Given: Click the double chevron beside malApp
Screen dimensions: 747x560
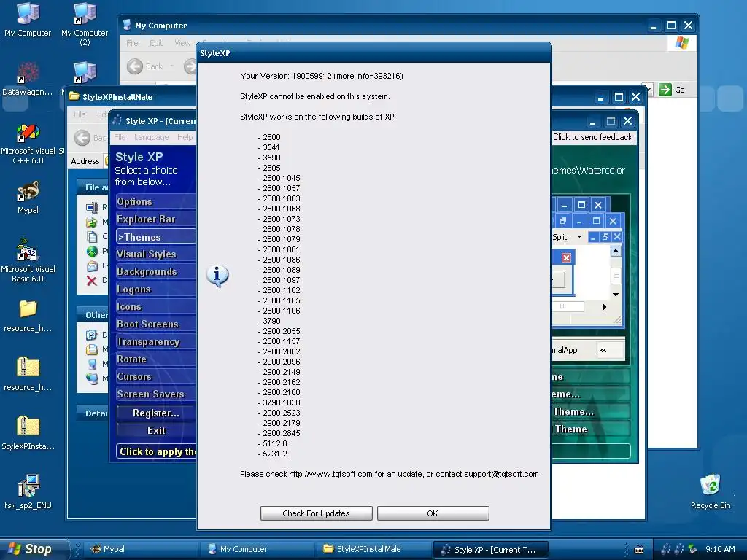Looking at the screenshot, I should click(603, 350).
